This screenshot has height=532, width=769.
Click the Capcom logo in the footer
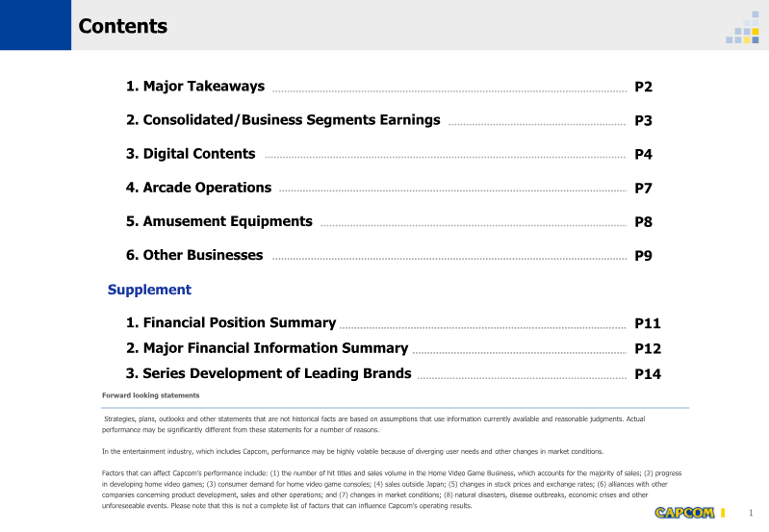pos(684,513)
